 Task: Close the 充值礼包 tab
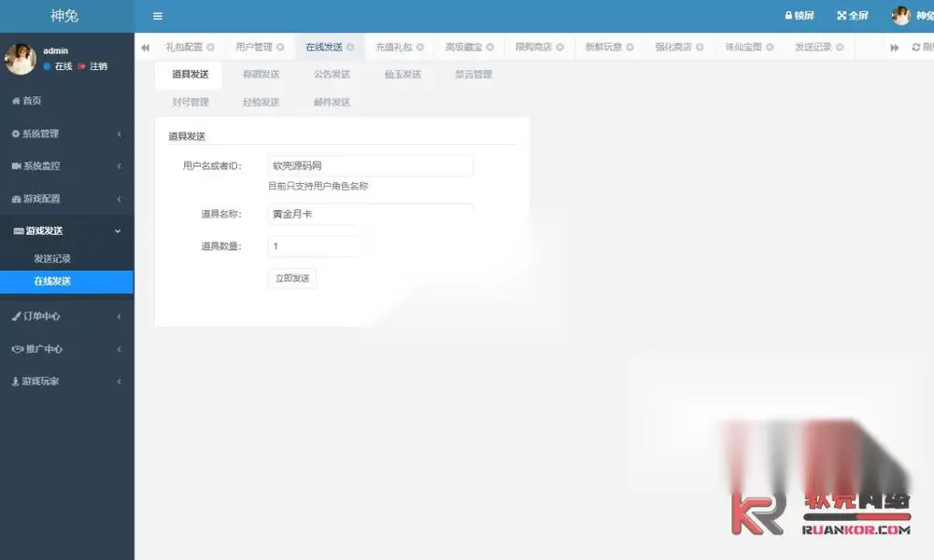click(420, 47)
